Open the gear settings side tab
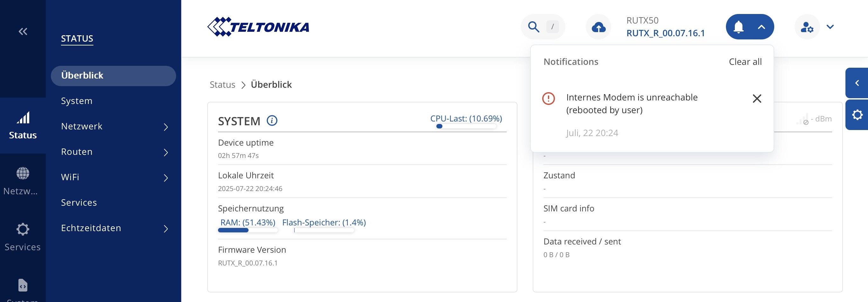Screen dimensions: 868x302 [x=857, y=115]
